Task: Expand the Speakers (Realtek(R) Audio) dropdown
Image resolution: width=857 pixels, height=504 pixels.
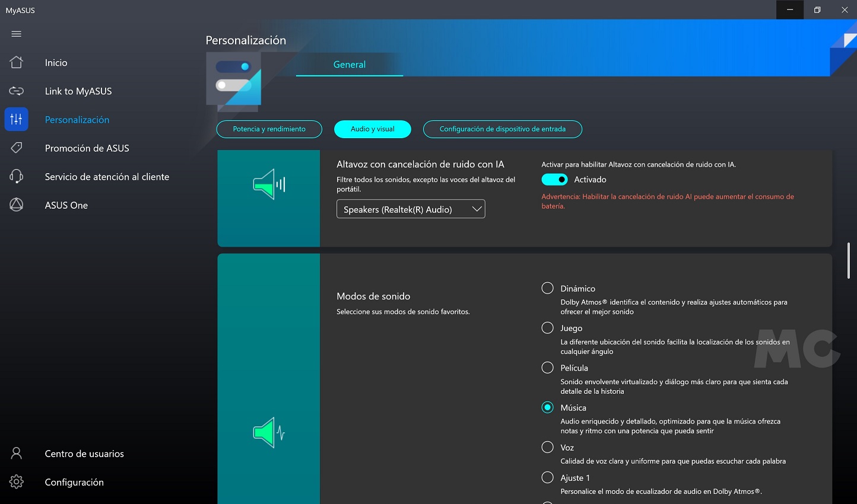Action: pyautogui.click(x=411, y=209)
